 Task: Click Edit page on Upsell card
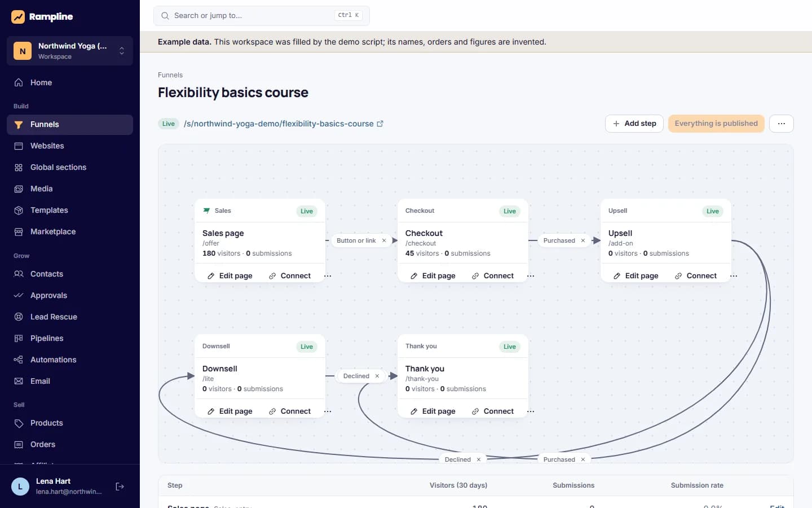pyautogui.click(x=636, y=276)
